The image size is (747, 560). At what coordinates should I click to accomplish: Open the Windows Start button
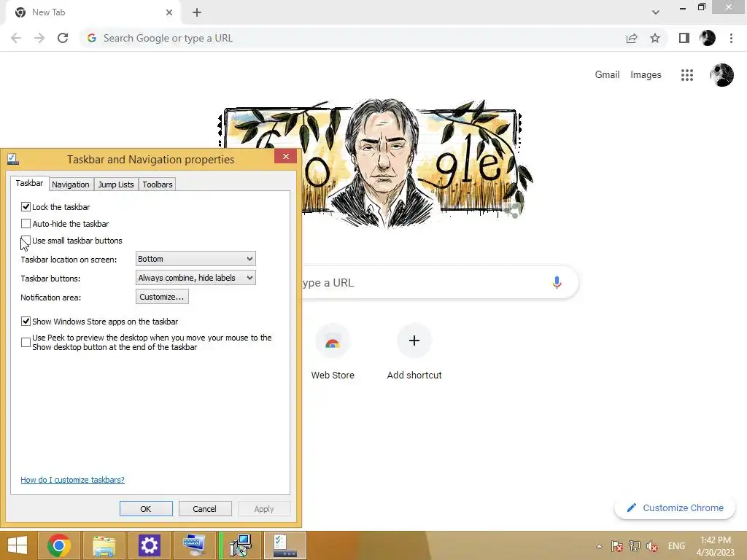pyautogui.click(x=18, y=545)
